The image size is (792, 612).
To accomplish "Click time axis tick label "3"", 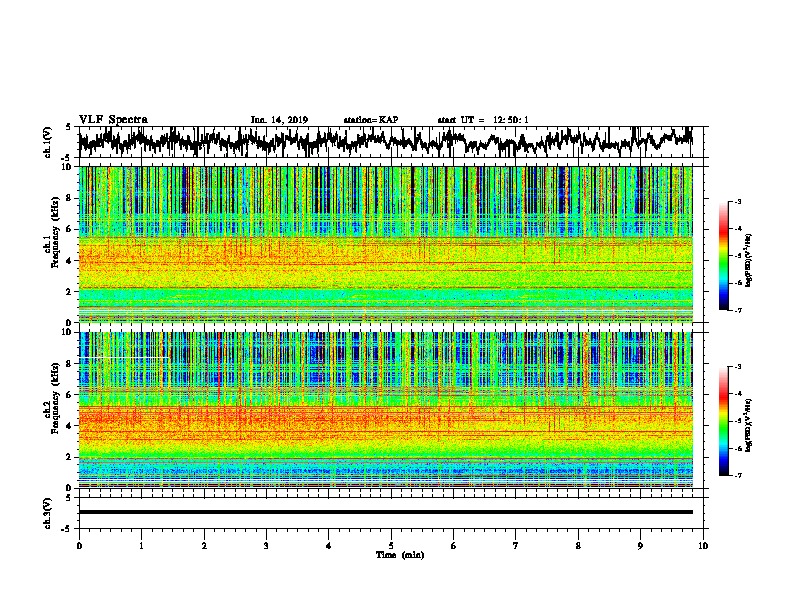I will [266, 546].
